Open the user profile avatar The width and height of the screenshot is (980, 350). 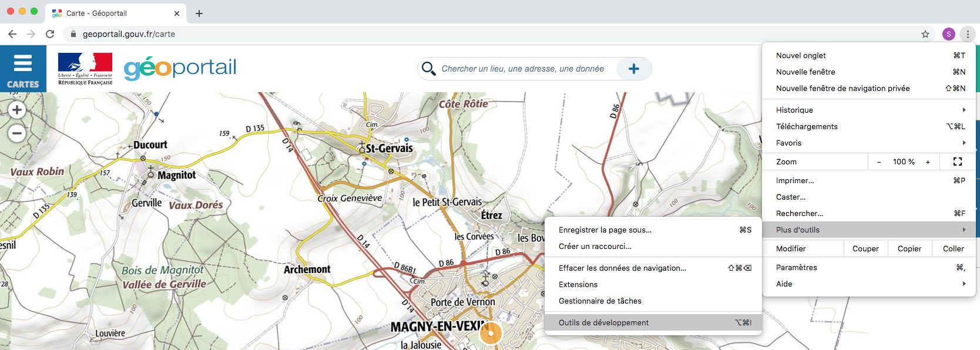(x=949, y=34)
